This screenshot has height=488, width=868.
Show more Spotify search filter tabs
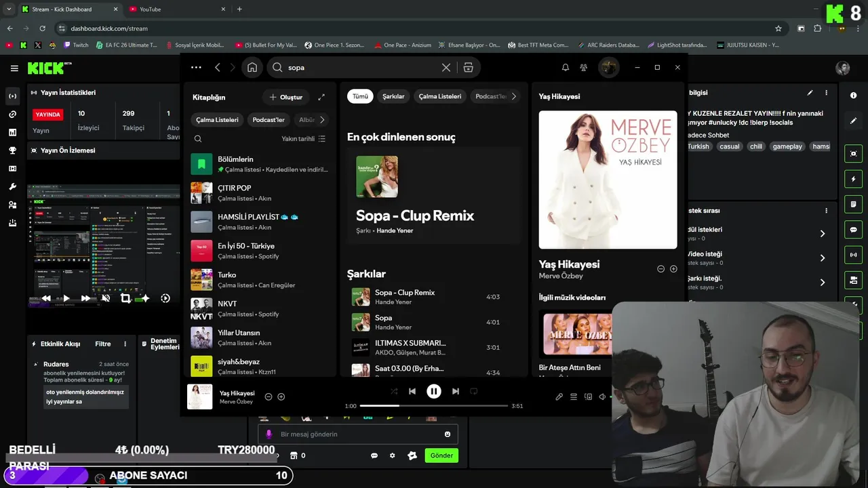[514, 96]
